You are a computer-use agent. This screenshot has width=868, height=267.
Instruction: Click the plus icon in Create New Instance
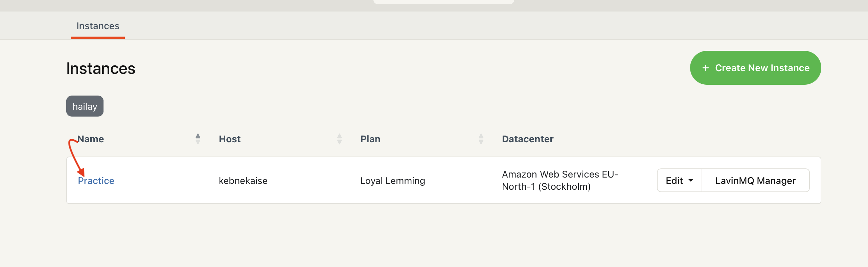coord(705,68)
